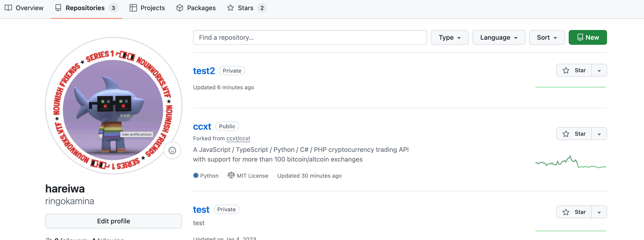Go to the Packages tab

(x=196, y=8)
